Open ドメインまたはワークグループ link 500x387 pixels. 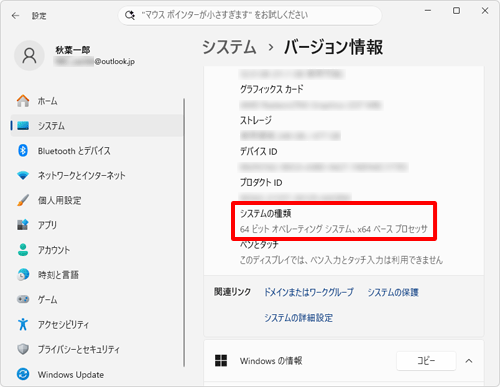coord(309,292)
